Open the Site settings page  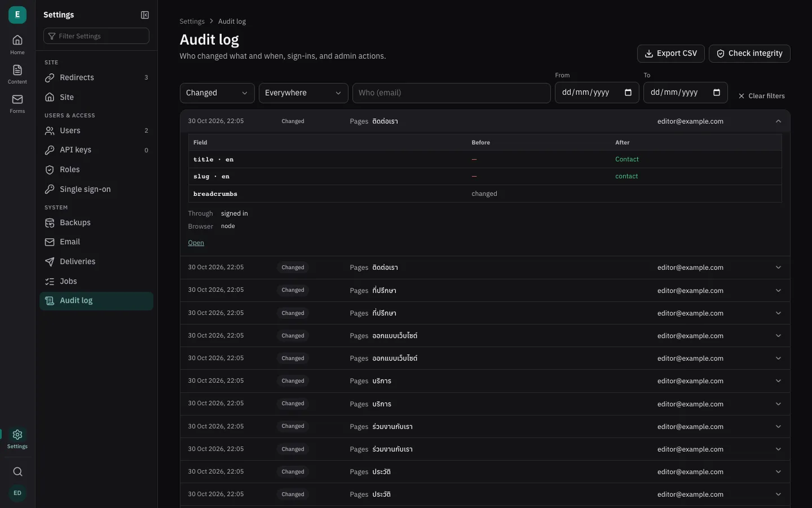click(96, 97)
